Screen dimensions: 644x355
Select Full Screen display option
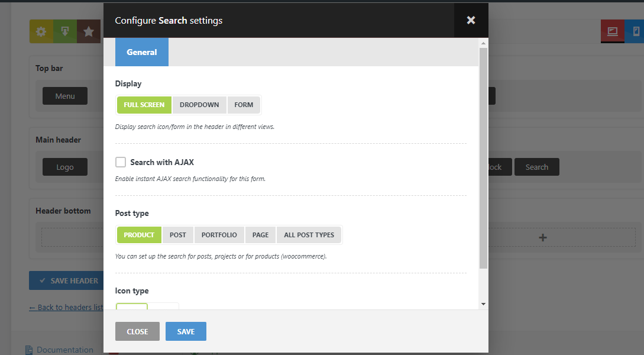click(x=144, y=105)
